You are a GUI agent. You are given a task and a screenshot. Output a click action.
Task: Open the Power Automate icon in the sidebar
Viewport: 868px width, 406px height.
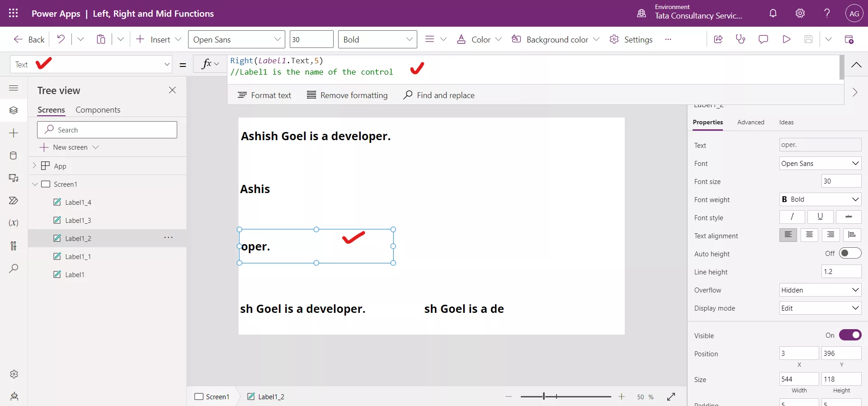click(14, 200)
